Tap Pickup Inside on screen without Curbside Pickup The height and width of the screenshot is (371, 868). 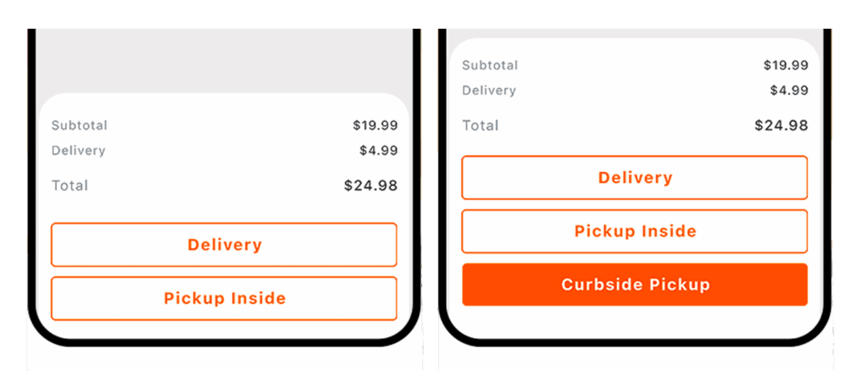pyautogui.click(x=224, y=298)
